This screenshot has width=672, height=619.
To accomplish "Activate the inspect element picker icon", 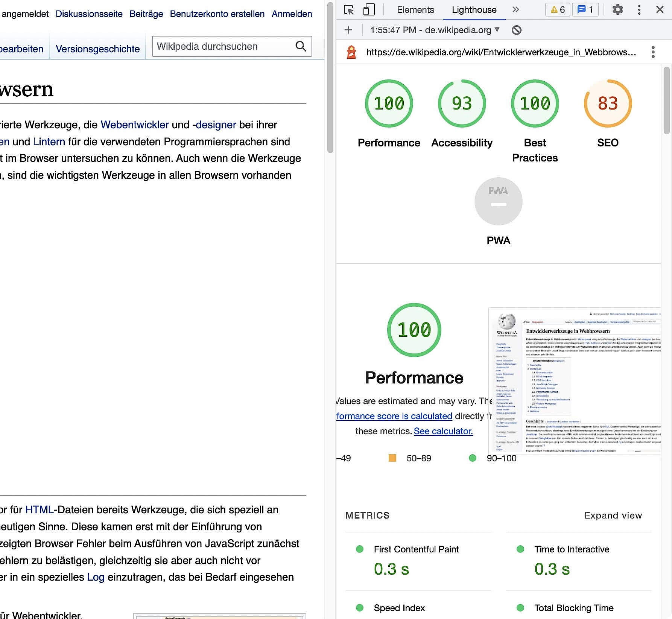I will 349,10.
